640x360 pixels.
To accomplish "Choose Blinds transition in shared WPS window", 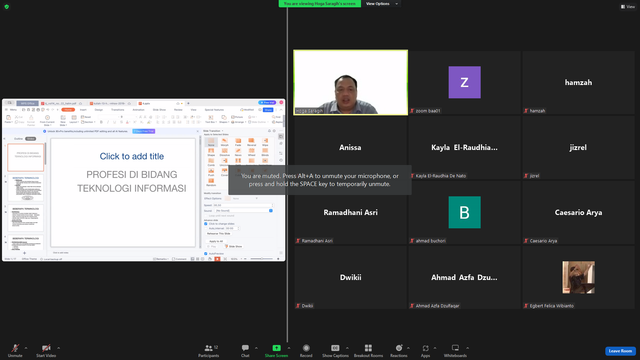I will click(x=265, y=152).
